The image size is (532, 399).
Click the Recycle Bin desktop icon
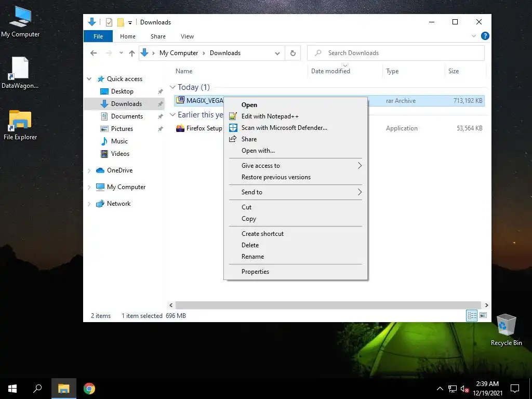(506, 330)
